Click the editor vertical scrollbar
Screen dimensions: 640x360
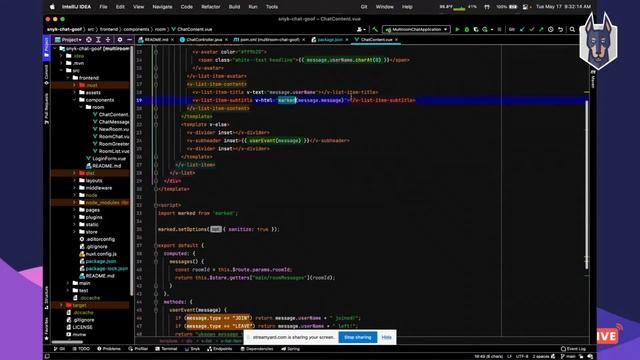click(x=587, y=184)
